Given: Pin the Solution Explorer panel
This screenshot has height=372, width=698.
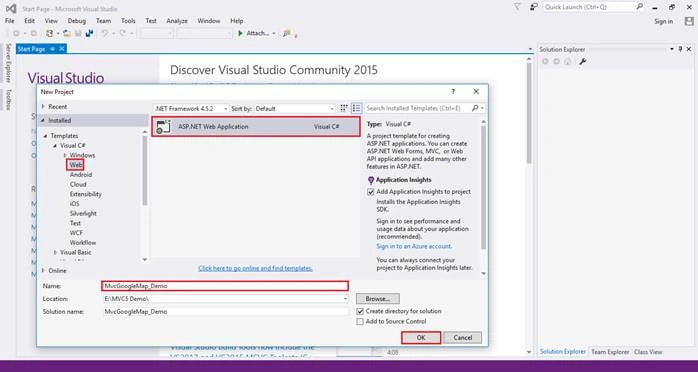Looking at the screenshot, I should tap(680, 49).
